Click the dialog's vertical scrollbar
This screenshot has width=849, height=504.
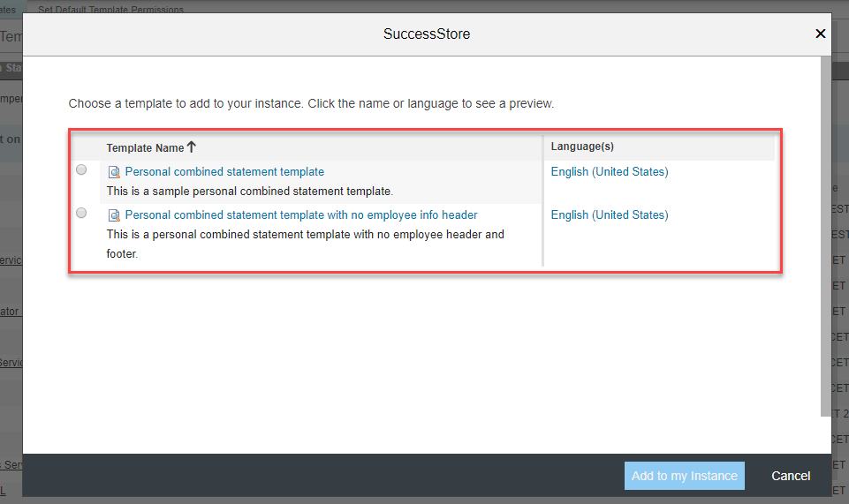[826, 237]
